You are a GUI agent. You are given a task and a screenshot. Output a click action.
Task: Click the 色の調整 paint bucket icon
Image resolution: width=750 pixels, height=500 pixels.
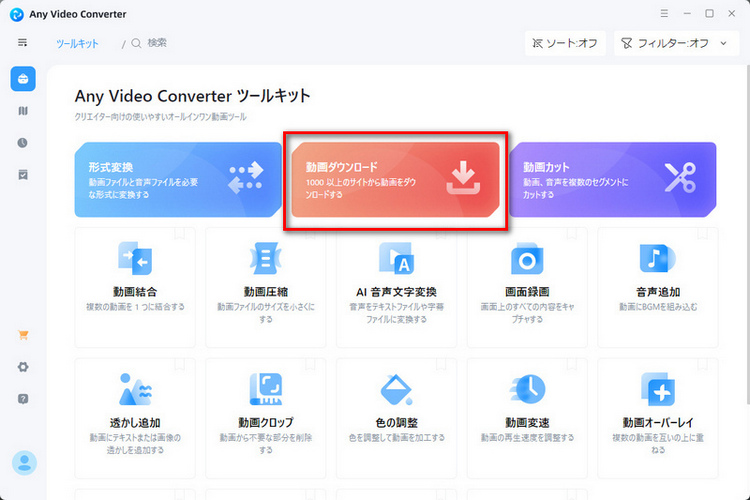[x=397, y=389]
